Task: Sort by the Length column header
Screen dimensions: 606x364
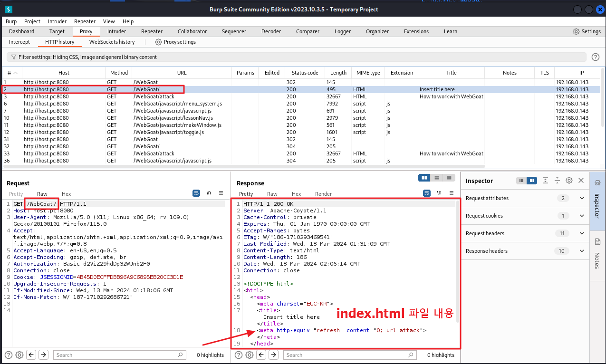Action: point(338,73)
